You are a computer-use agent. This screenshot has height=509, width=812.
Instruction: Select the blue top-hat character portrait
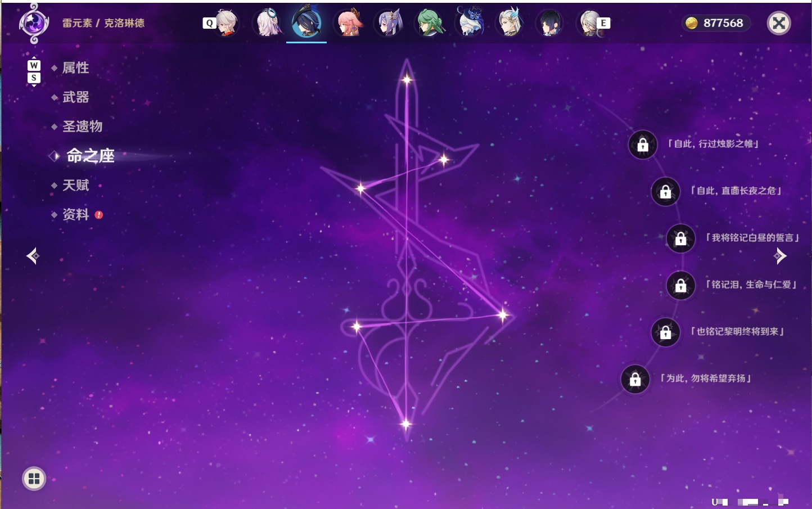(470, 22)
